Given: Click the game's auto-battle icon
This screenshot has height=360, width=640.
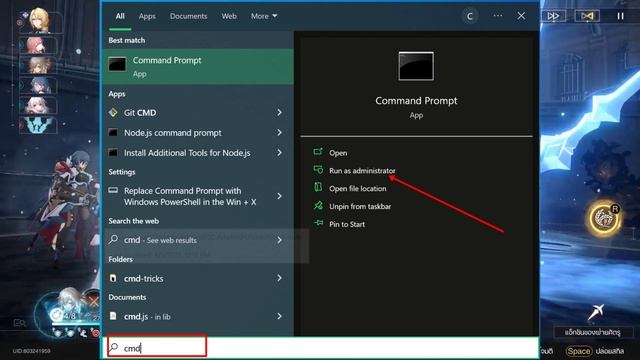Looking at the screenshot, I should [587, 16].
